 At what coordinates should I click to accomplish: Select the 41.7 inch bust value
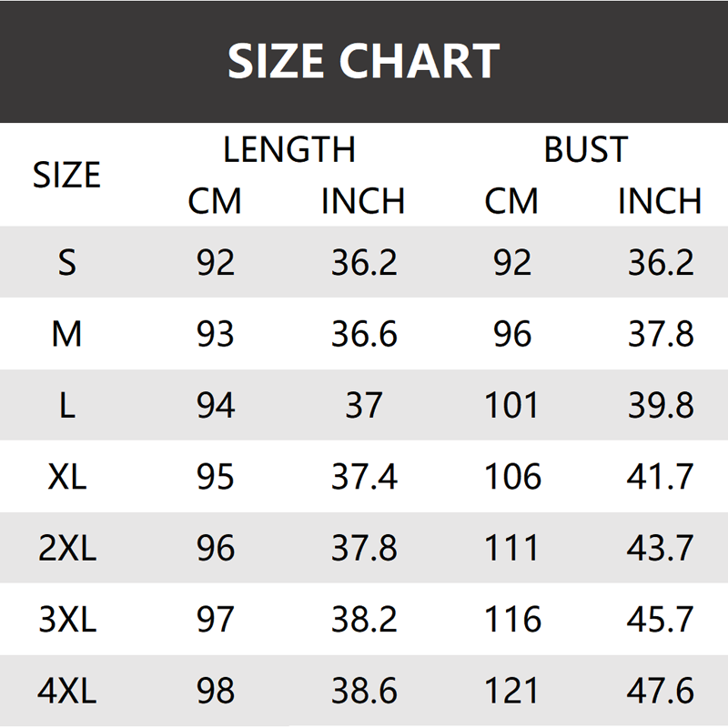pyautogui.click(x=660, y=477)
